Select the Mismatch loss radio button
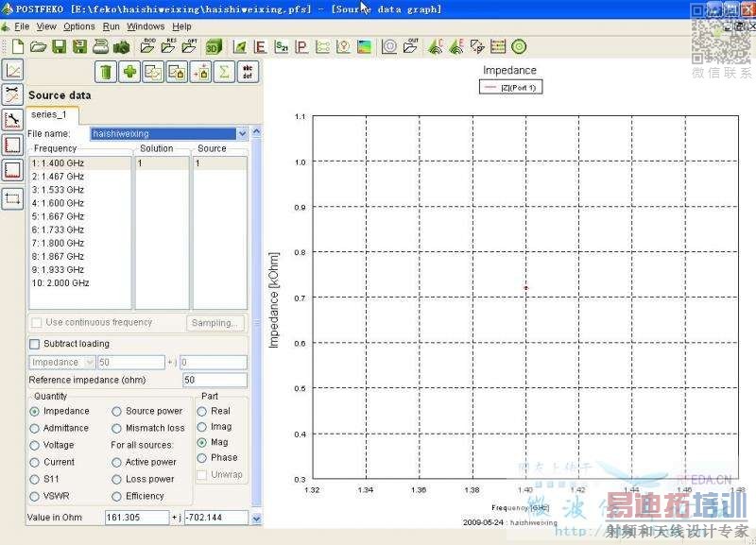756x545 pixels. (x=116, y=429)
